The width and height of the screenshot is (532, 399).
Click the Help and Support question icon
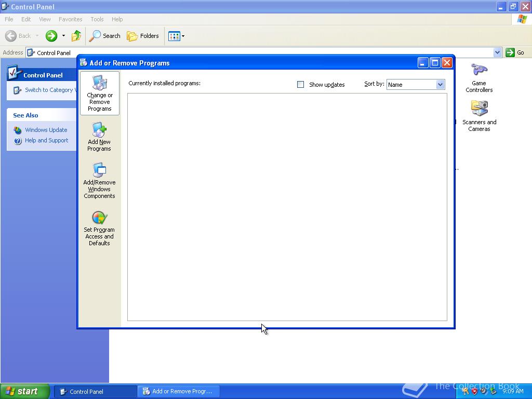point(18,140)
